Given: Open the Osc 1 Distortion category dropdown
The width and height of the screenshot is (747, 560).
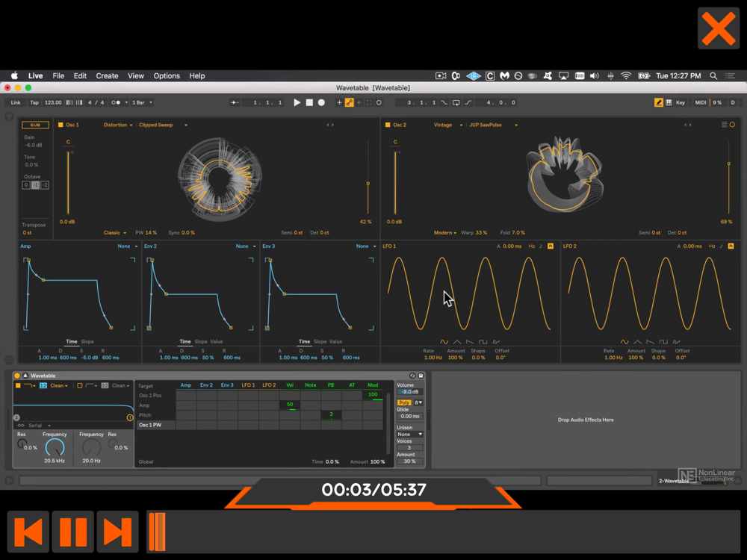Looking at the screenshot, I should pos(118,125).
